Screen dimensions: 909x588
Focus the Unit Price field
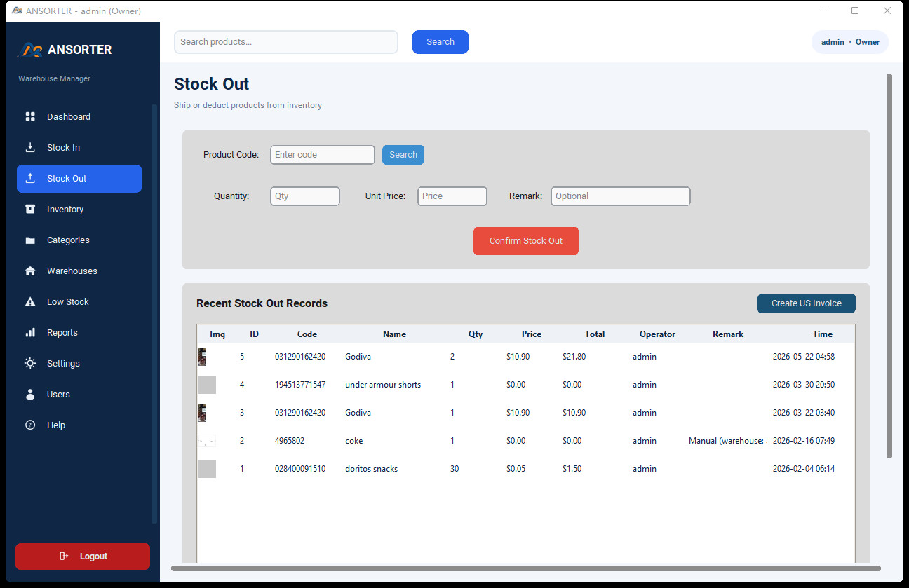(452, 196)
